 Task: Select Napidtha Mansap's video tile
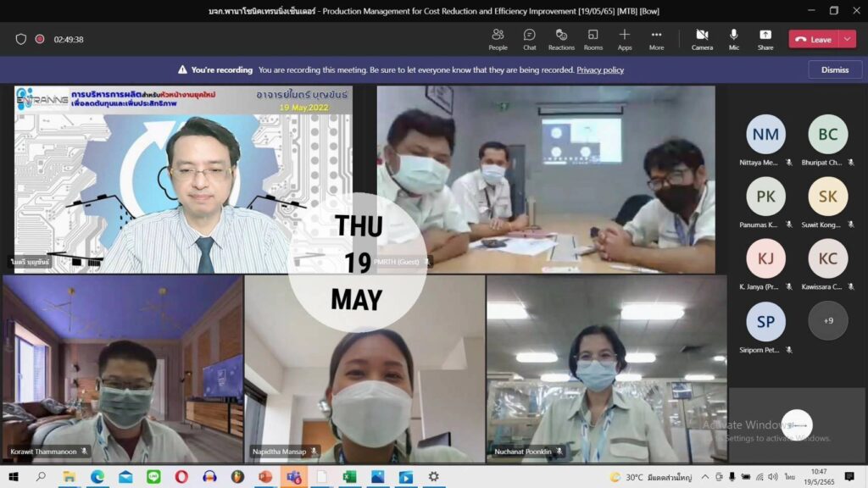364,369
